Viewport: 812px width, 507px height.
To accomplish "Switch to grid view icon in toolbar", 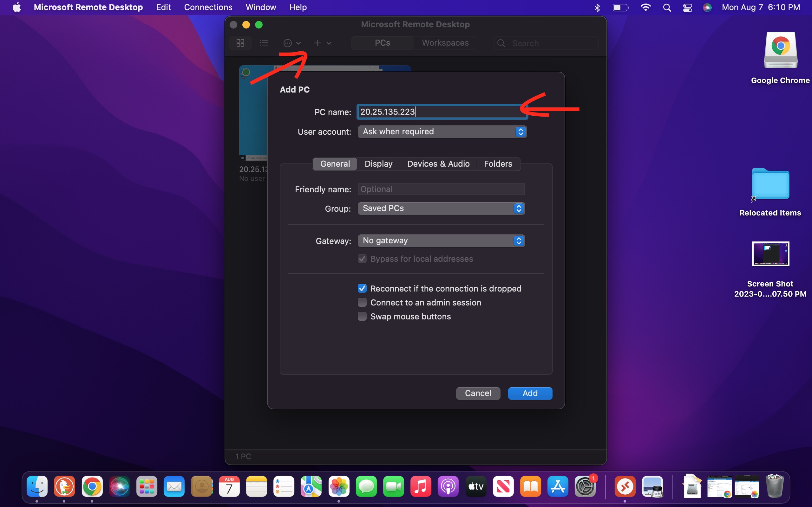I will coord(240,43).
